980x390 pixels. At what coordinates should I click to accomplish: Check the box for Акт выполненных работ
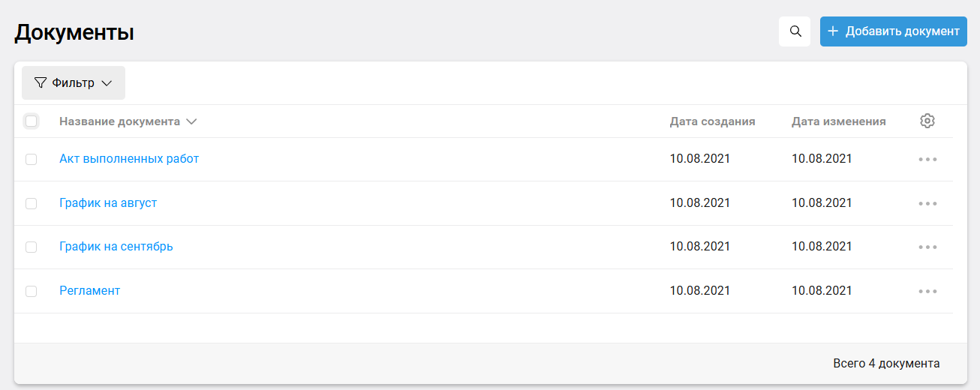tap(31, 159)
